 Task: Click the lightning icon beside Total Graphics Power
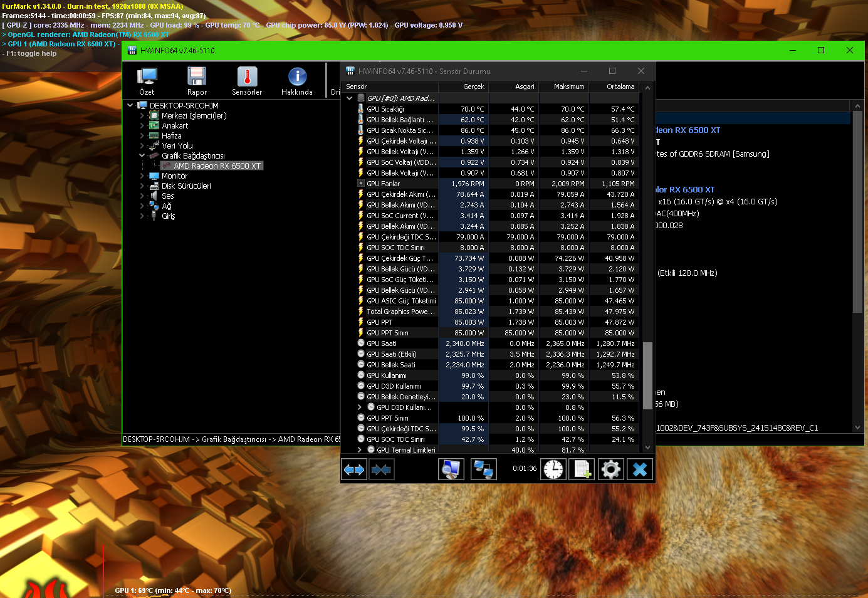tap(361, 312)
